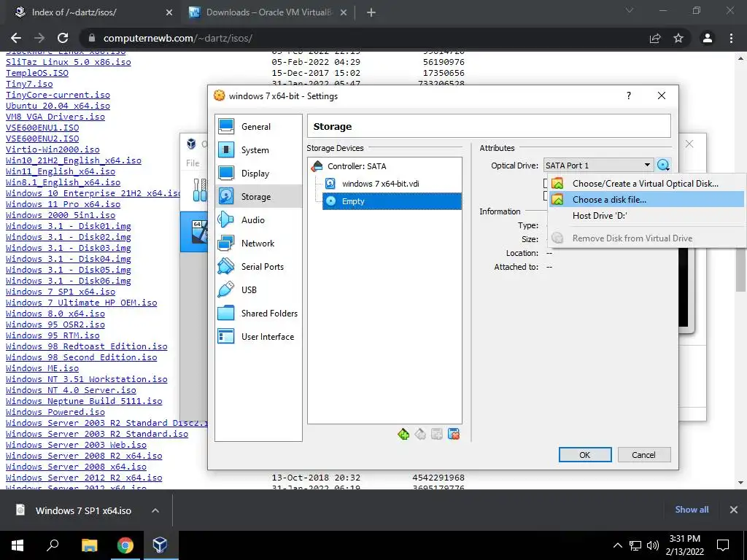Open the USB settings category

point(258,289)
